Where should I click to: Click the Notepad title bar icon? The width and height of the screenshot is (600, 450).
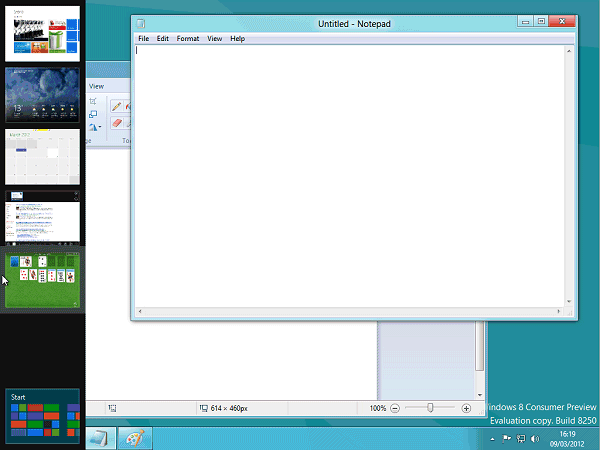tap(141, 24)
